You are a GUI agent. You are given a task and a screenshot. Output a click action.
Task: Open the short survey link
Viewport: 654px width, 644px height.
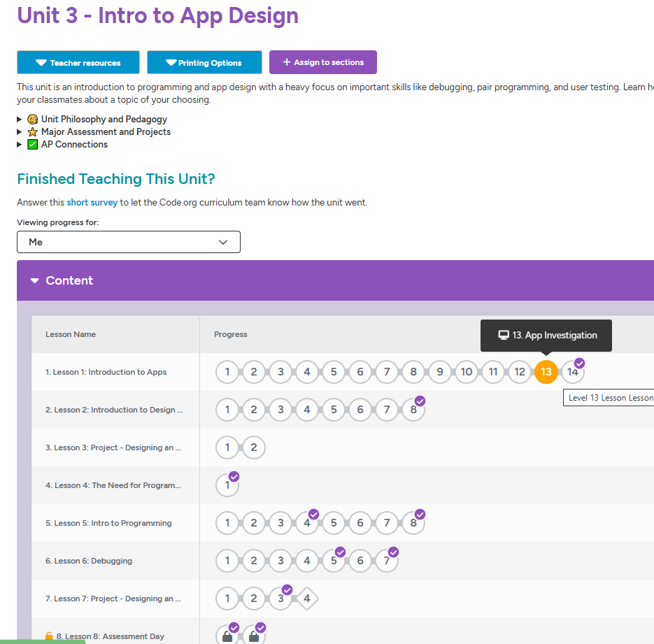(x=92, y=203)
